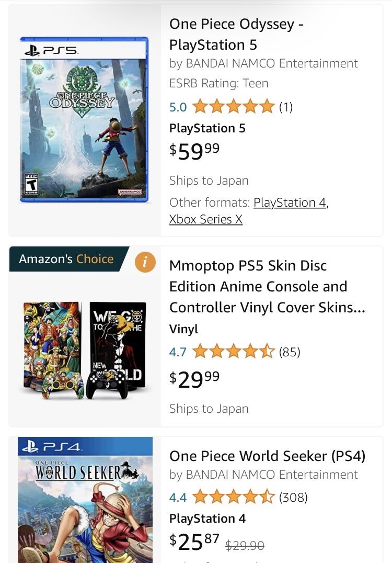Click the Amazon's Choice badge
The height and width of the screenshot is (563, 392).
tap(66, 259)
